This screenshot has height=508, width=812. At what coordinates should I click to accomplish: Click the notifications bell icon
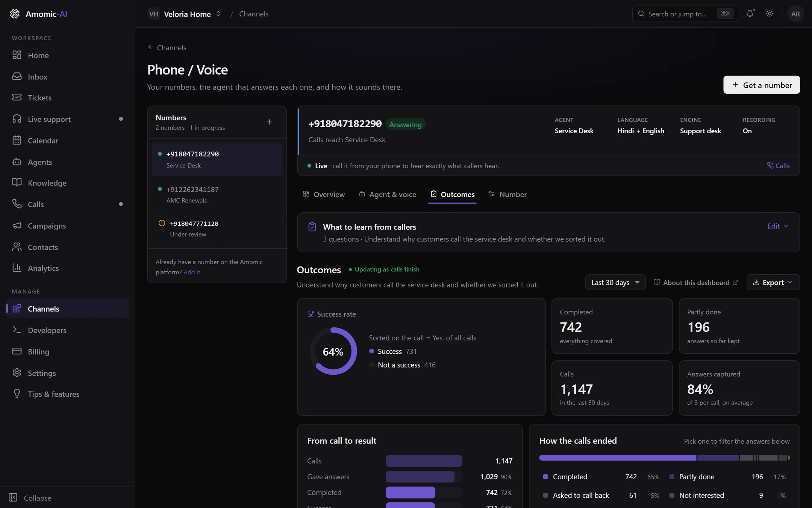pyautogui.click(x=750, y=14)
